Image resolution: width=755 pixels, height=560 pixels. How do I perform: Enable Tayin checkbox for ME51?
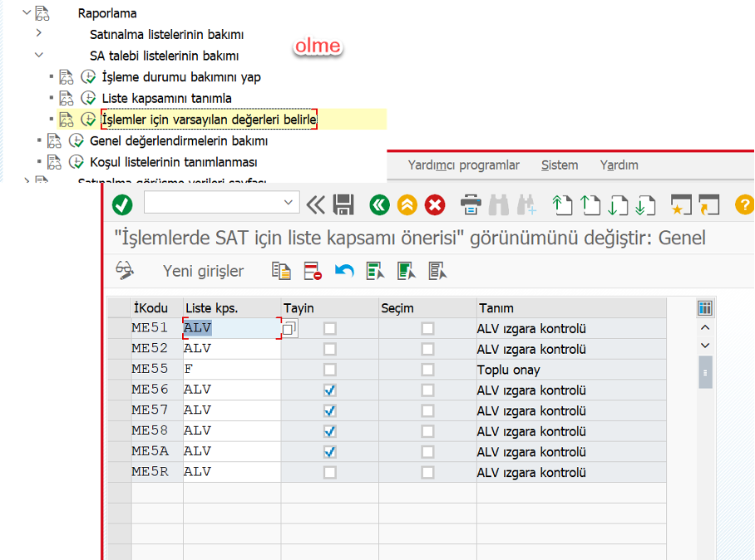[330, 328]
